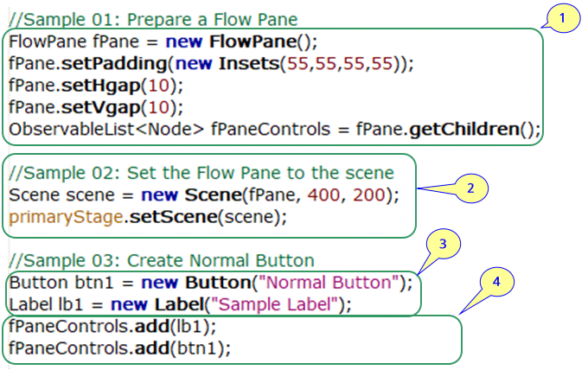588x370 pixels.
Task: Click the yellow callout bubble numbered 4
Action: click(x=495, y=282)
